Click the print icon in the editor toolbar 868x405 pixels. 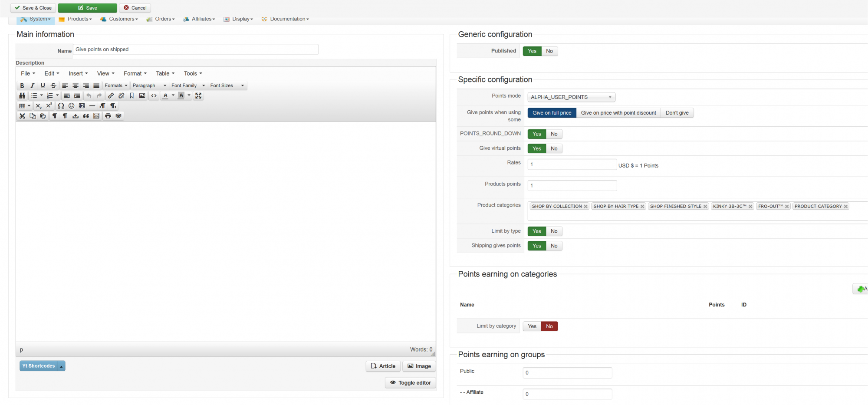click(x=108, y=116)
